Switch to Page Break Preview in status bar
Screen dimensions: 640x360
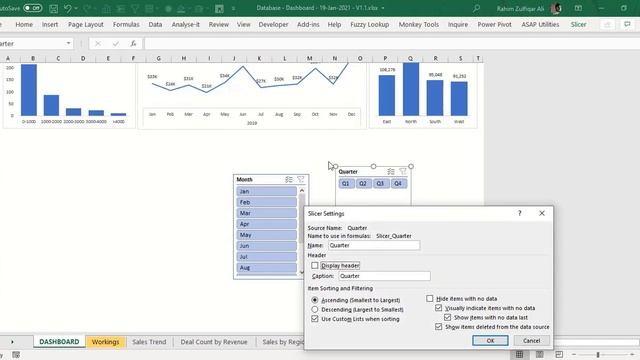tap(559, 354)
